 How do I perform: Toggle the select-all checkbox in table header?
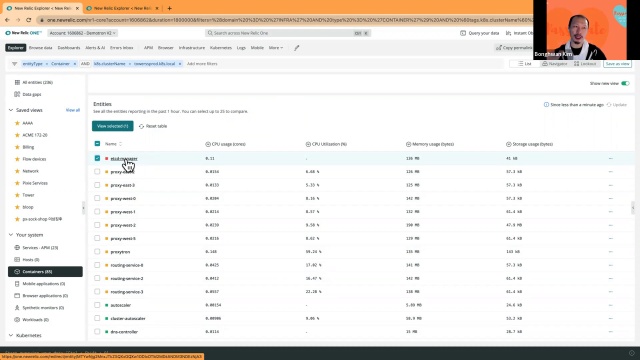click(x=97, y=144)
